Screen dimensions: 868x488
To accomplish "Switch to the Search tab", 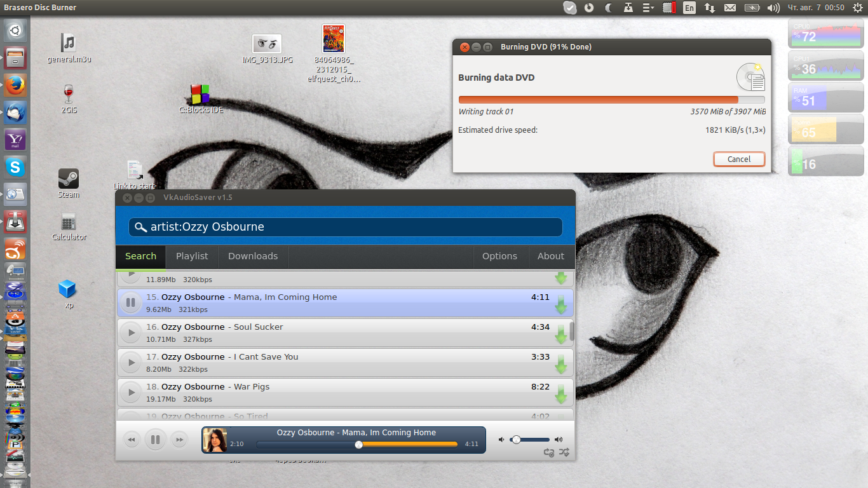I will 140,256.
